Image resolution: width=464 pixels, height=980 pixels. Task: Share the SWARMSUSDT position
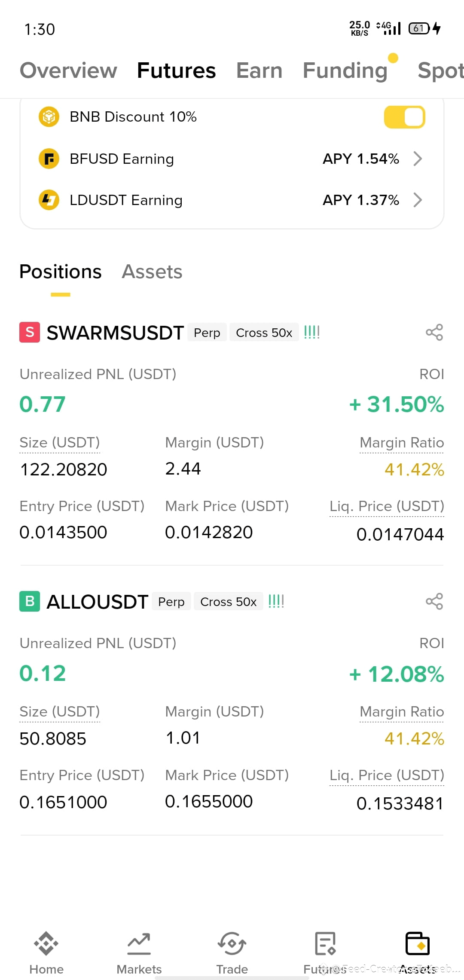(x=434, y=332)
